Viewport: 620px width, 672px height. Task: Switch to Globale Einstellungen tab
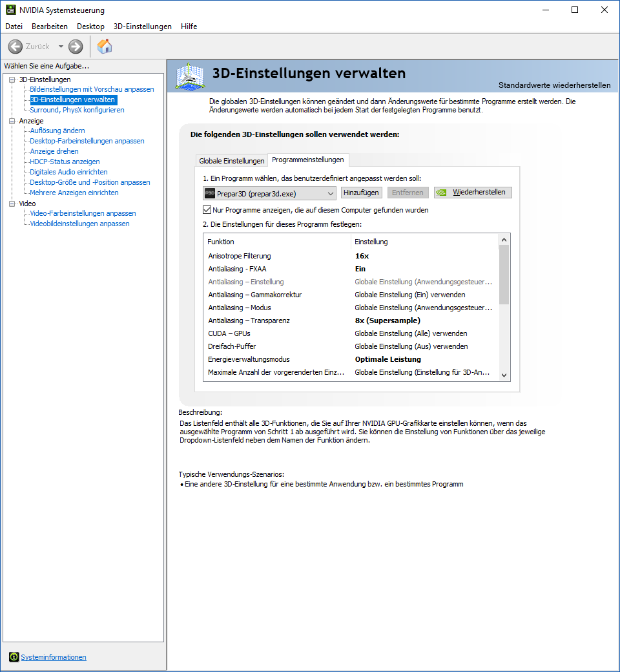(232, 161)
